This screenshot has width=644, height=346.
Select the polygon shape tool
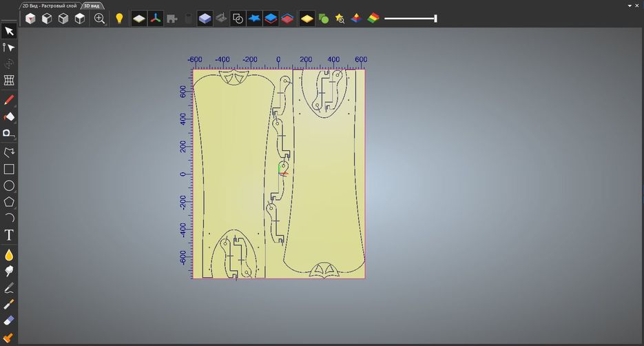[9, 202]
